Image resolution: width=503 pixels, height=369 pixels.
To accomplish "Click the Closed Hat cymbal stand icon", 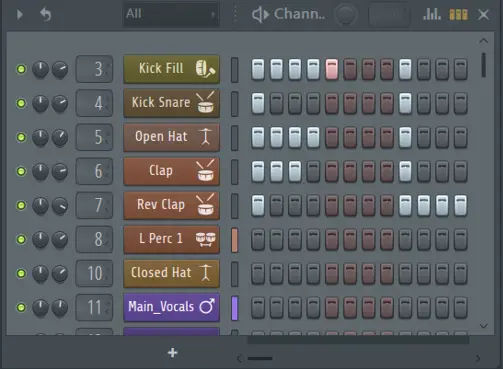I will coord(206,273).
